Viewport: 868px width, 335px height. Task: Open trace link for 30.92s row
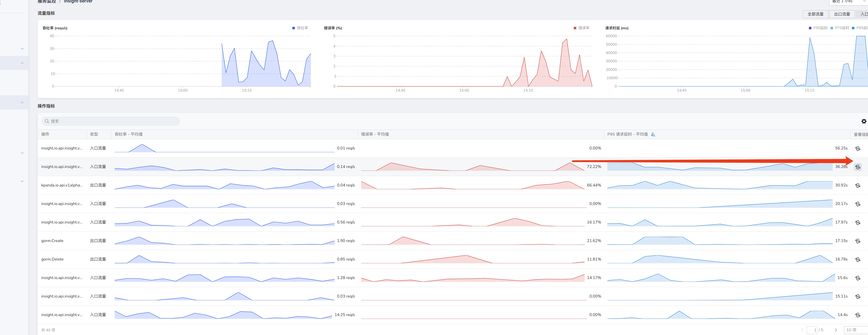[858, 186]
